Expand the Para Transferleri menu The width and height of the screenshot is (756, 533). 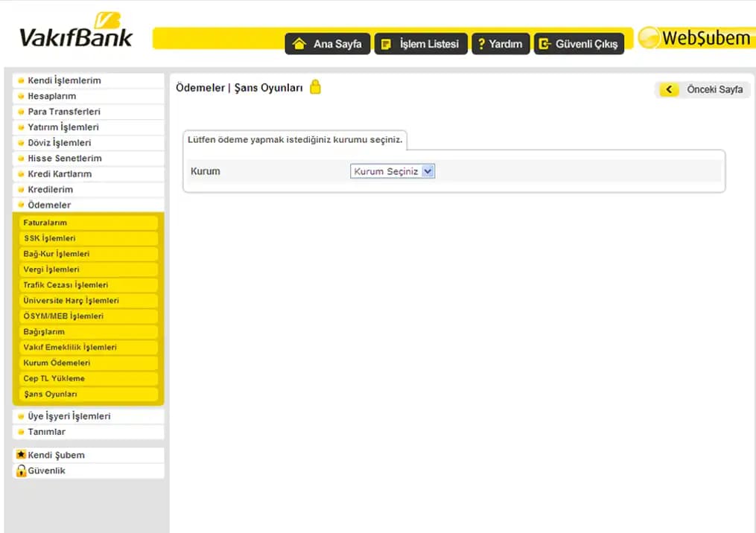click(x=63, y=112)
